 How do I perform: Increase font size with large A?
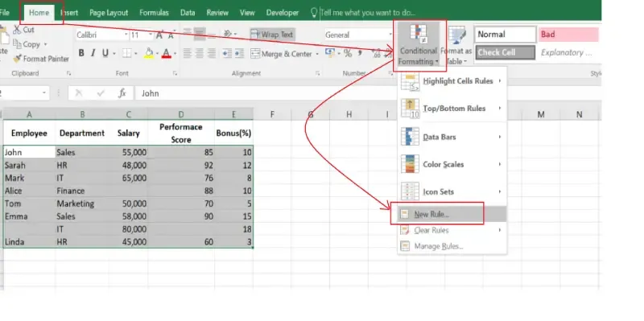pyautogui.click(x=159, y=35)
